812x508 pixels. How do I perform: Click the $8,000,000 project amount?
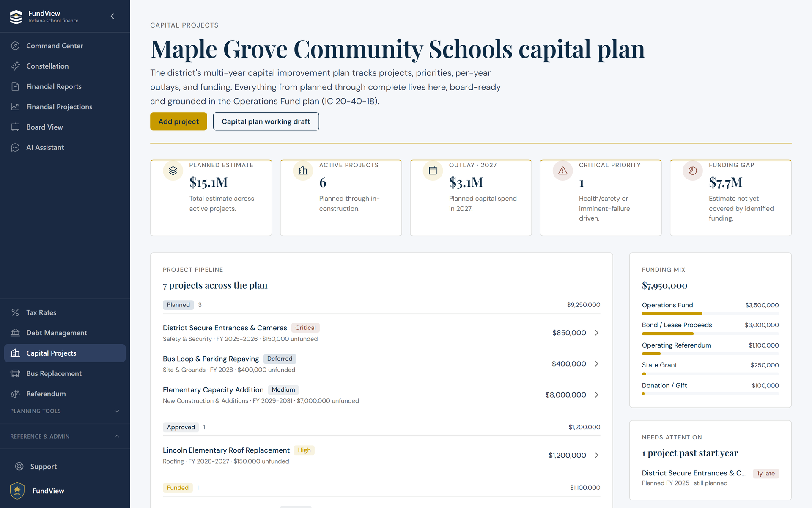[565, 395]
